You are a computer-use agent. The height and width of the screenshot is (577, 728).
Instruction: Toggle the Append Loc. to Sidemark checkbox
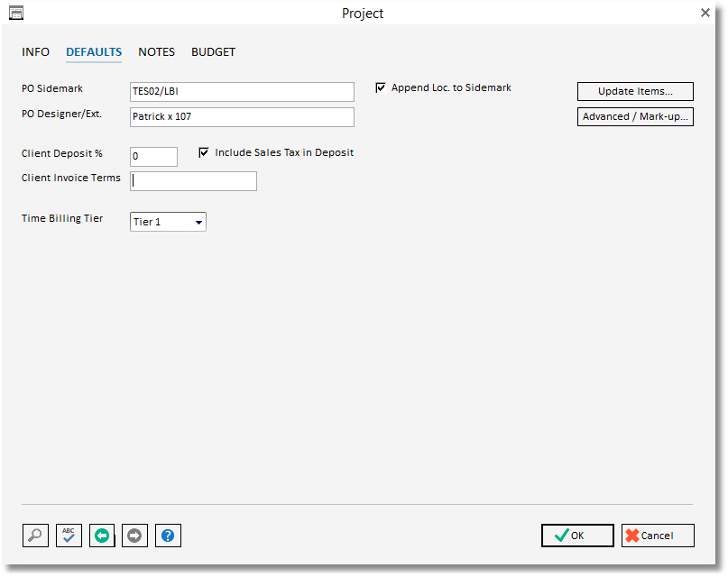coord(380,87)
